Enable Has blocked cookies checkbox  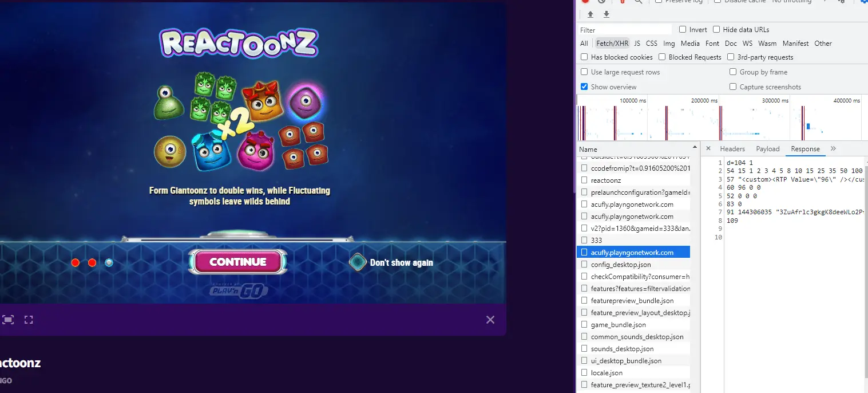coord(584,57)
